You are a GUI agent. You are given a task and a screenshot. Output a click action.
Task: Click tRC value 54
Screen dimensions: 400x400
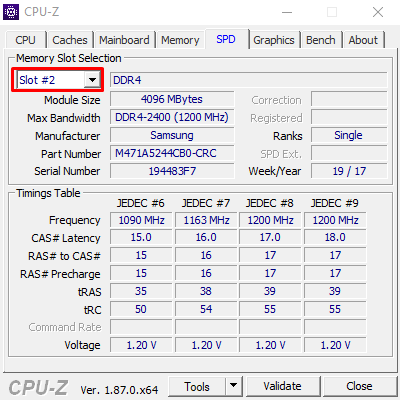point(206,310)
